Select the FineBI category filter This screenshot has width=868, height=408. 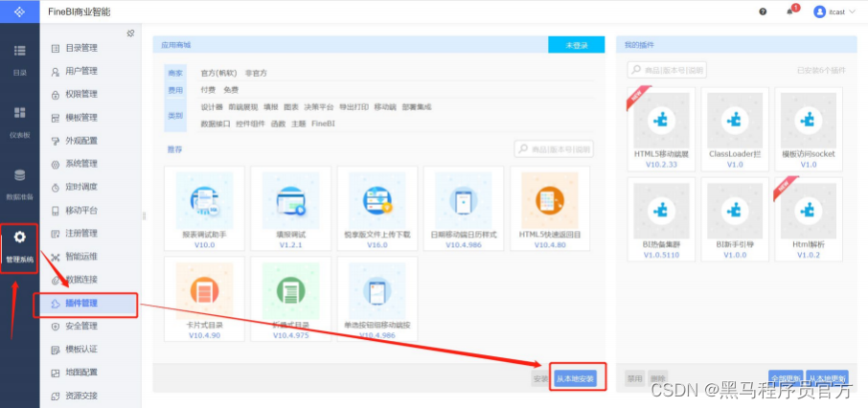point(323,124)
